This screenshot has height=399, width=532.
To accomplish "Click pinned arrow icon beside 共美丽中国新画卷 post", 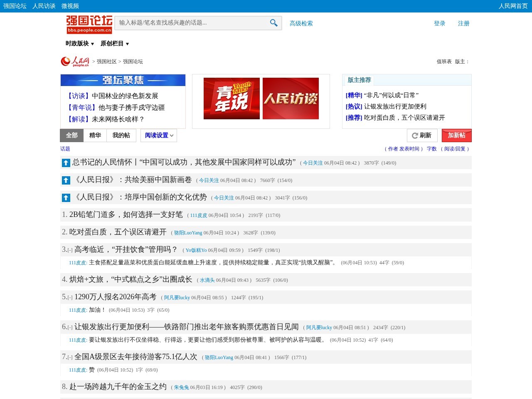I will tap(66, 180).
